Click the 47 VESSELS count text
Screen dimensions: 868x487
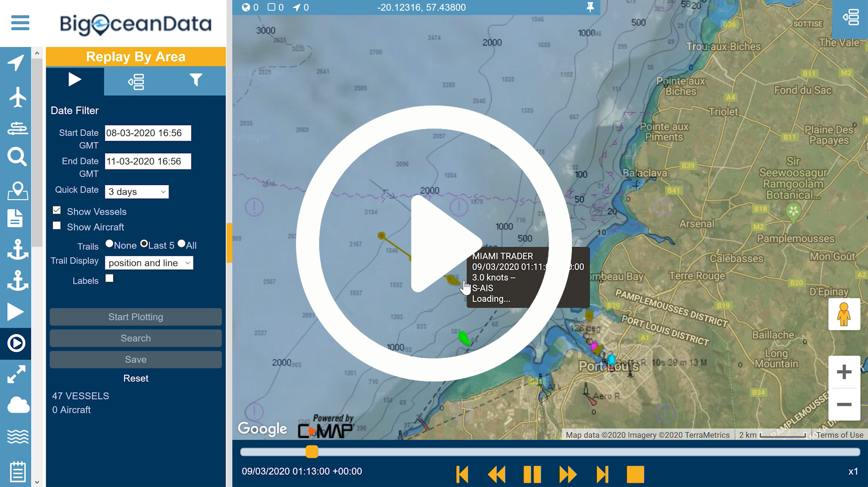point(81,396)
